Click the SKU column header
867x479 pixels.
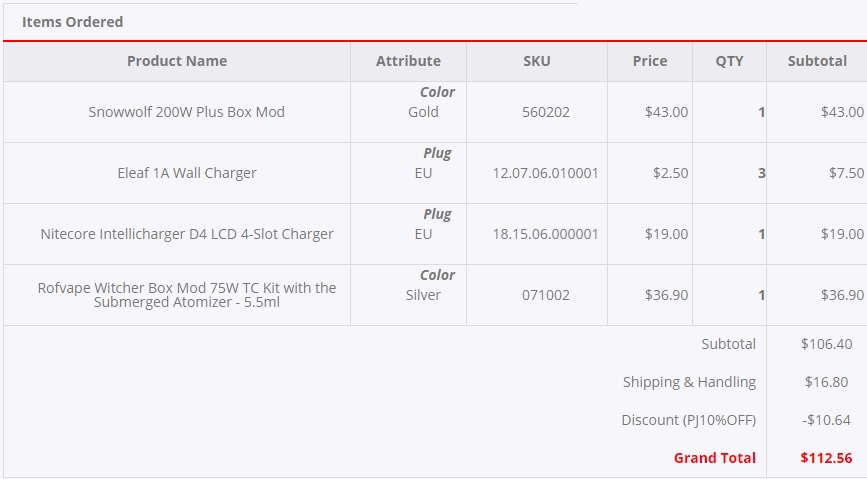coord(537,61)
